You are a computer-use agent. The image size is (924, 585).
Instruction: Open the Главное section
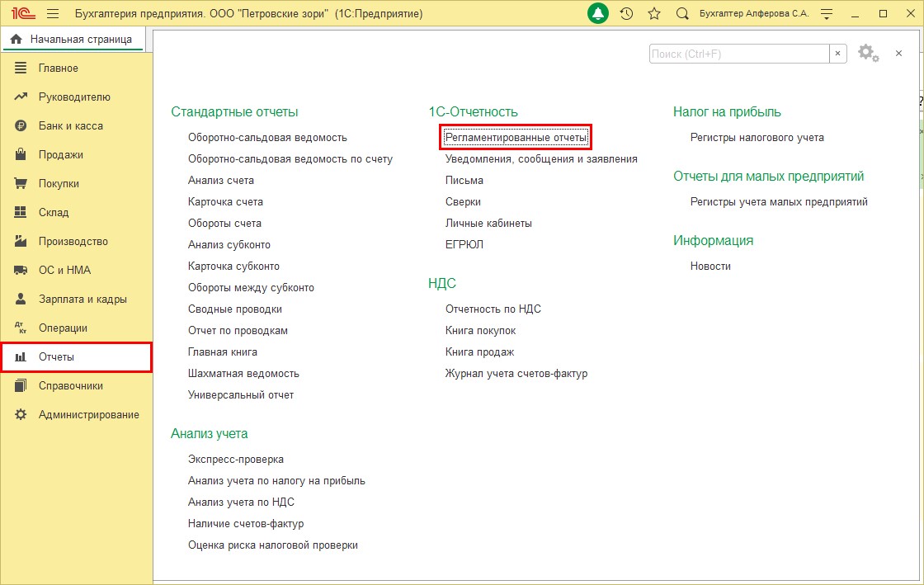click(59, 68)
